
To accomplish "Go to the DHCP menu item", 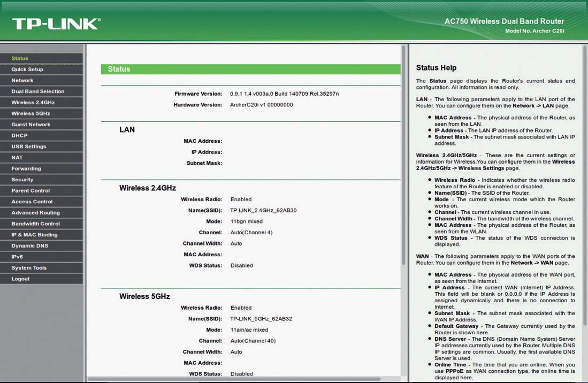I will tap(41, 136).
